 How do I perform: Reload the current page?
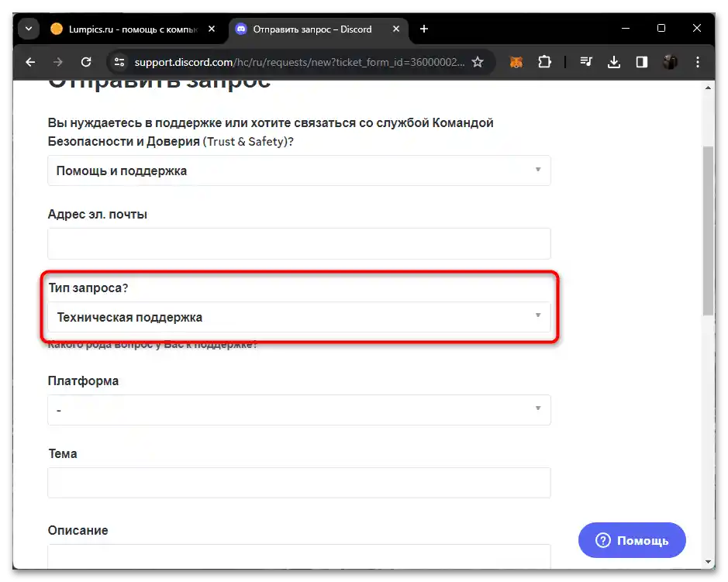coord(86,61)
